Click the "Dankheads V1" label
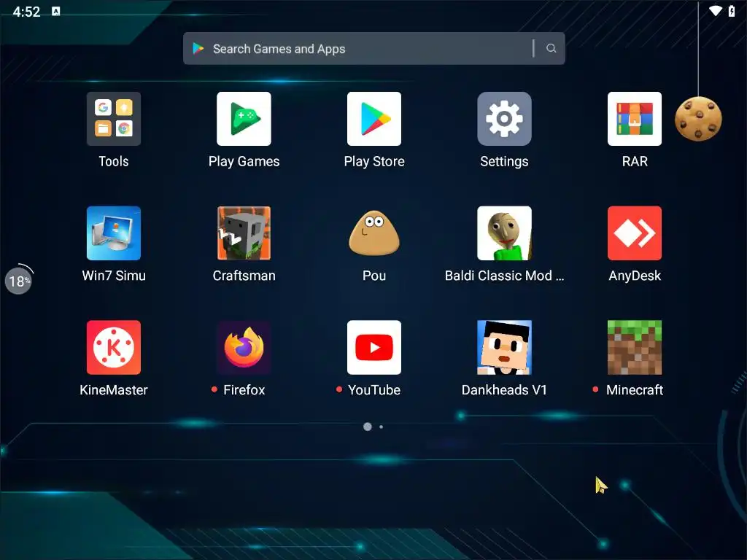 tap(504, 390)
